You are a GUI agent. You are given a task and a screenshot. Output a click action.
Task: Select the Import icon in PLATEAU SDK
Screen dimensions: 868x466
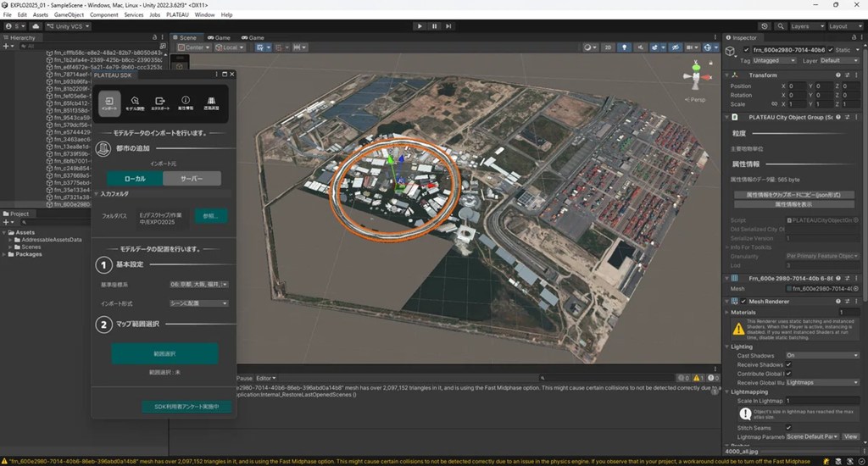click(109, 103)
